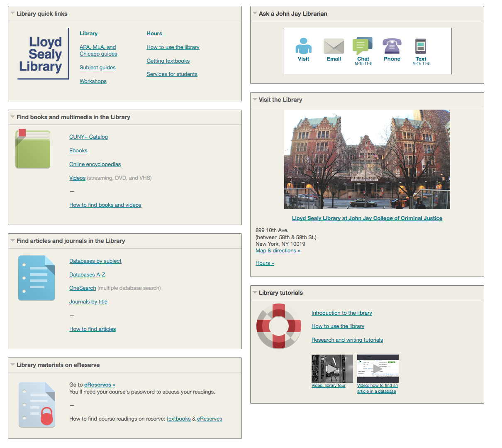Play the database article video thumbnail
The width and height of the screenshot is (502, 448).
click(x=378, y=368)
